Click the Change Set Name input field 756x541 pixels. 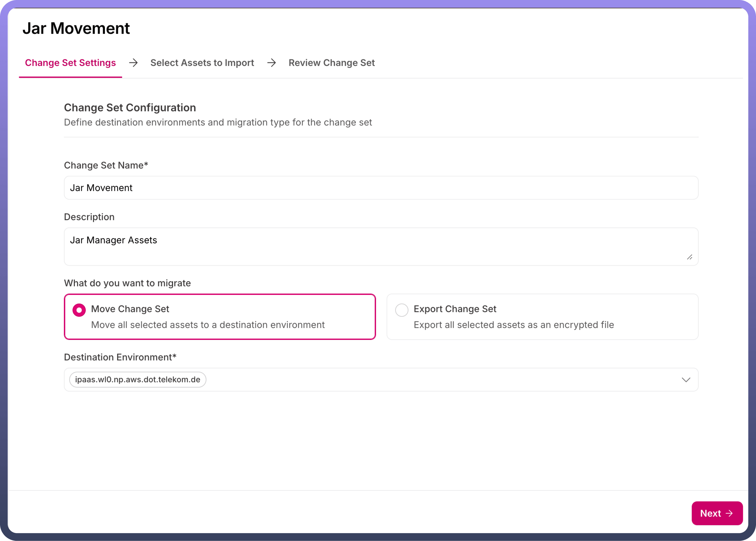pyautogui.click(x=381, y=188)
